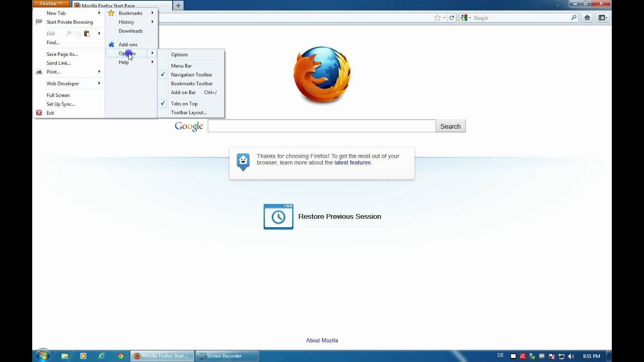Viewport: 644px width, 362px height.
Task: Go to the Home page icon
Action: [587, 18]
